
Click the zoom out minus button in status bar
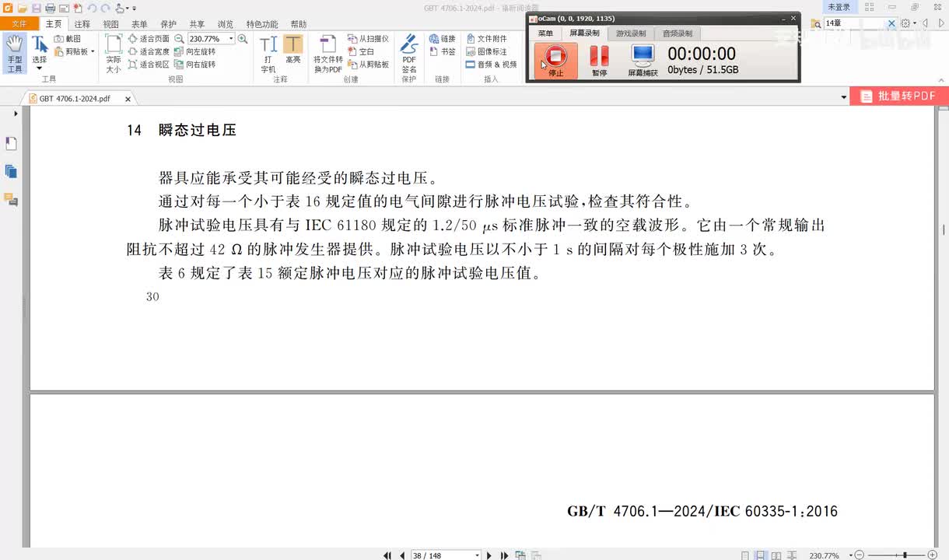860,555
